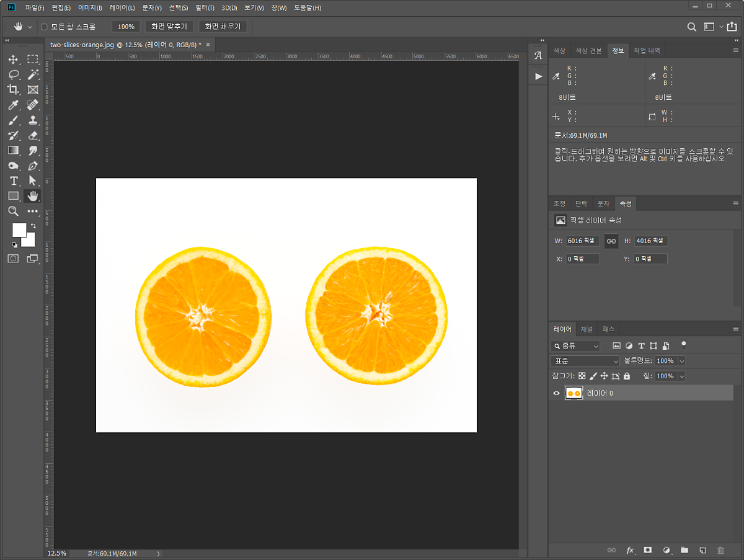The width and height of the screenshot is (744, 560).
Task: Toggle the layer filter switch
Action: point(684,345)
